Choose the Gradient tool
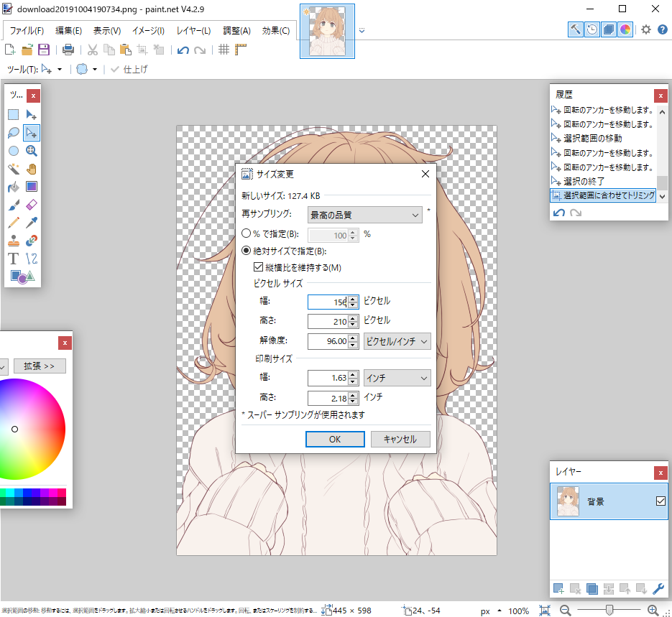 pos(30,186)
